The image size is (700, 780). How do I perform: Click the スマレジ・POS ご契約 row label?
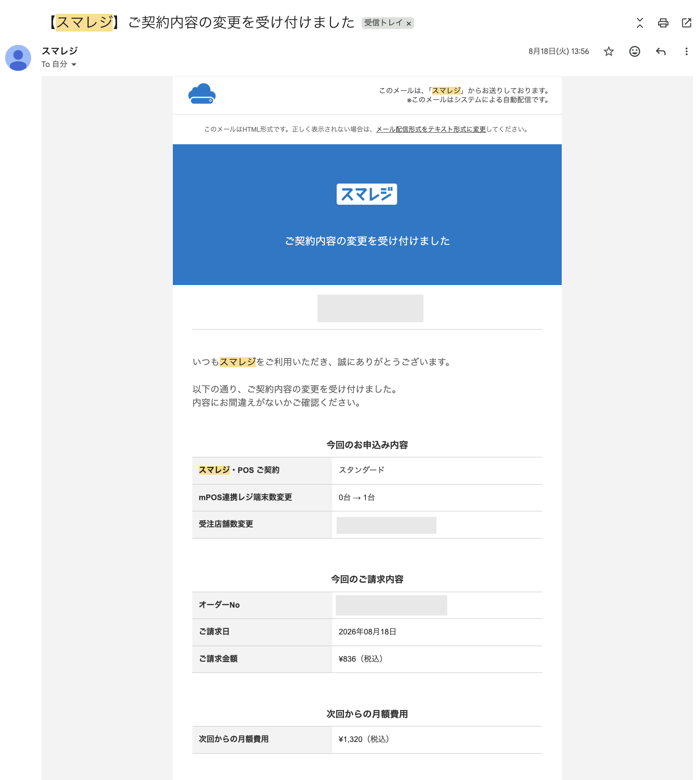point(239,470)
